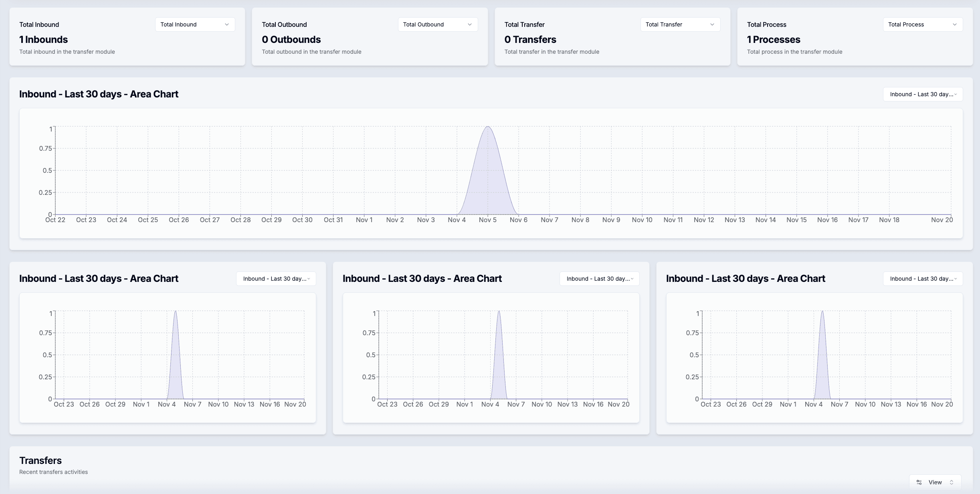Image resolution: width=980 pixels, height=494 pixels.
Task: Click chevron arrow in Total Transfer selector
Action: pos(712,24)
